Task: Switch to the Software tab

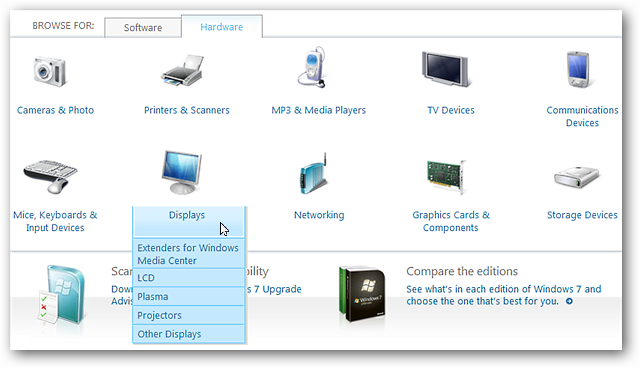Action: pyautogui.click(x=143, y=27)
